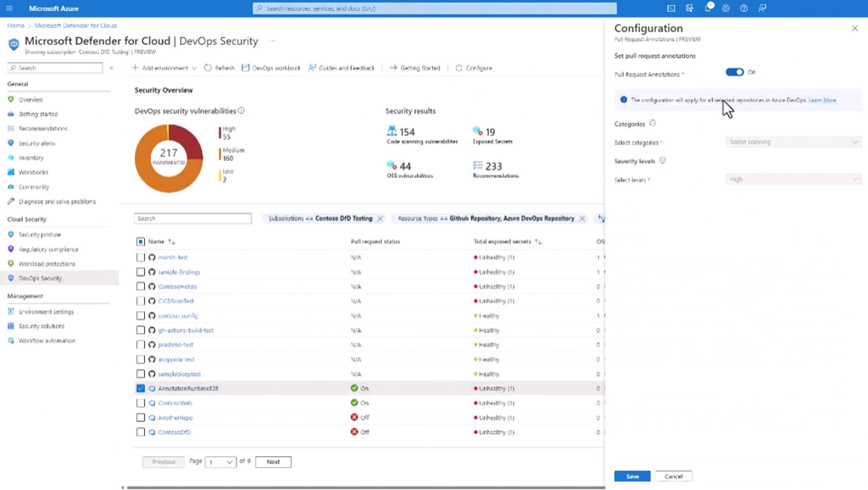Screen dimensions: 868x490
Task: Open DevOps workbook from toolbar
Action: point(271,68)
